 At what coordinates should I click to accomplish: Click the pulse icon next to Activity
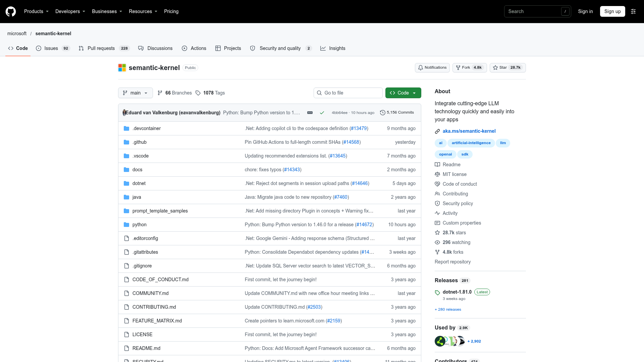(x=437, y=213)
